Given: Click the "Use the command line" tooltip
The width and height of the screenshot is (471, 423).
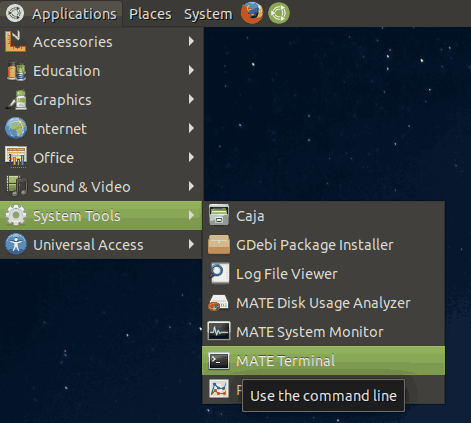Looking at the screenshot, I should (x=323, y=396).
